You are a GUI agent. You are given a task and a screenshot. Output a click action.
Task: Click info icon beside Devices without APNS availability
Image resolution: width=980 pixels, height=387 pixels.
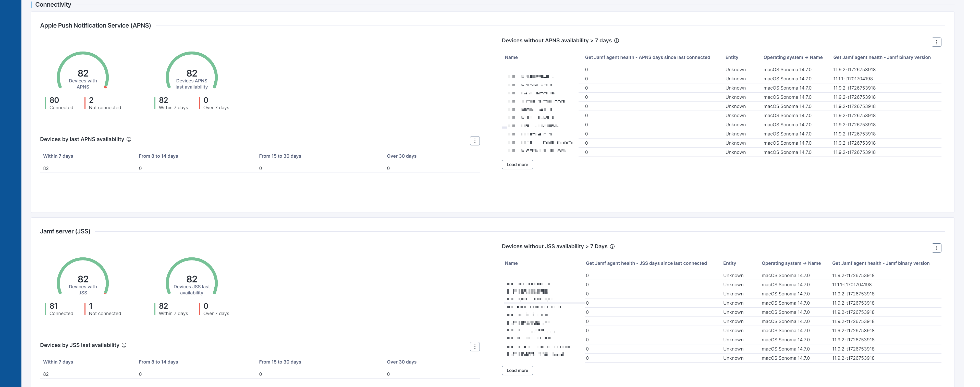click(617, 41)
